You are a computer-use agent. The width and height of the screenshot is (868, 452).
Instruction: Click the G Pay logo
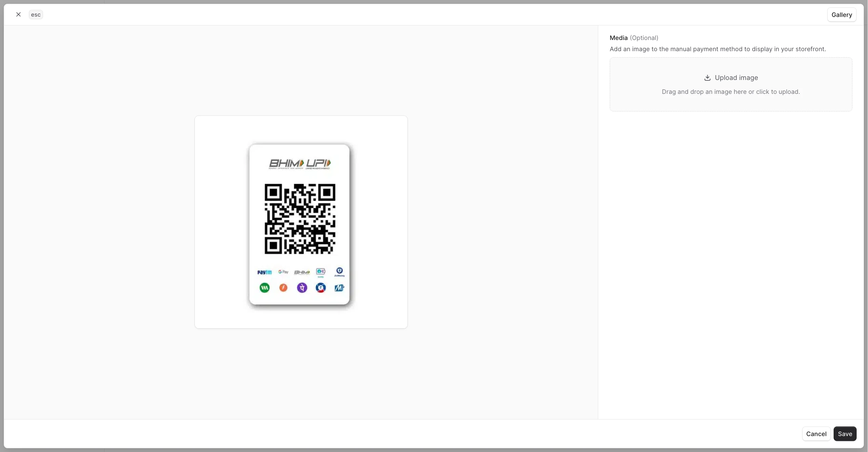pos(283,272)
